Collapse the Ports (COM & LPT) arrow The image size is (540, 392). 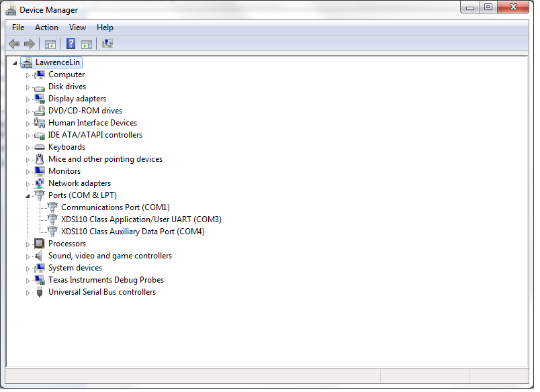click(x=28, y=197)
